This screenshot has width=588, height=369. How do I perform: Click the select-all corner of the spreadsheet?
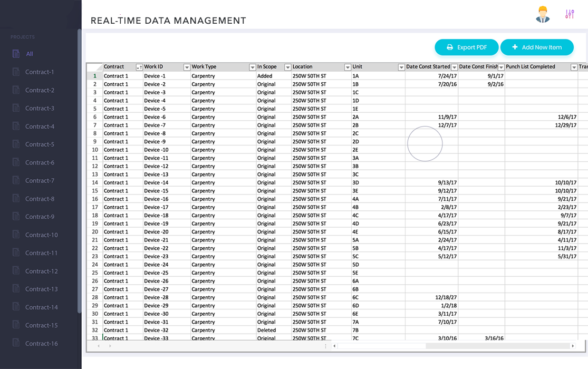click(x=94, y=67)
